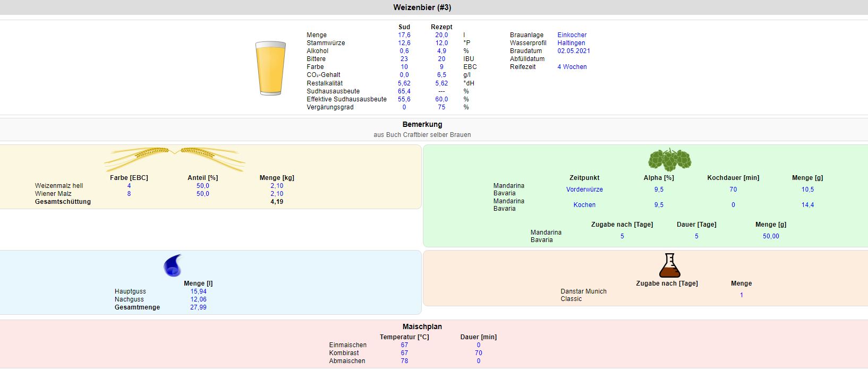Click the Abmaischen temperature value 78
Screen dimensions: 868x370
(404, 361)
